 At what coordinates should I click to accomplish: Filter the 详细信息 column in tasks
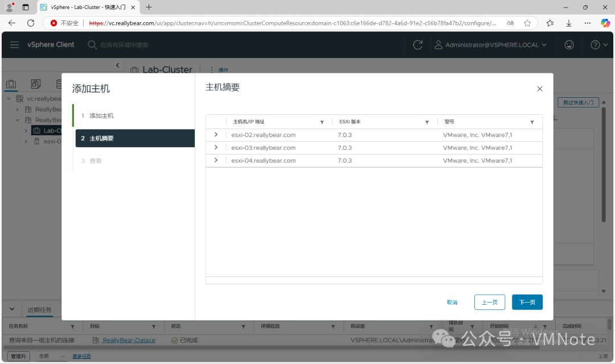(333, 326)
